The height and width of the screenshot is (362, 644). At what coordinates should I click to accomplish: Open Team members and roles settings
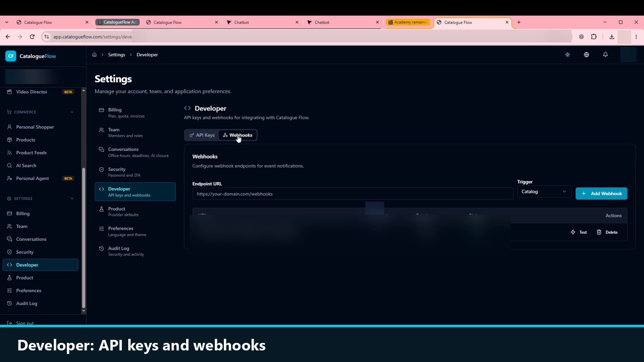[135, 133]
